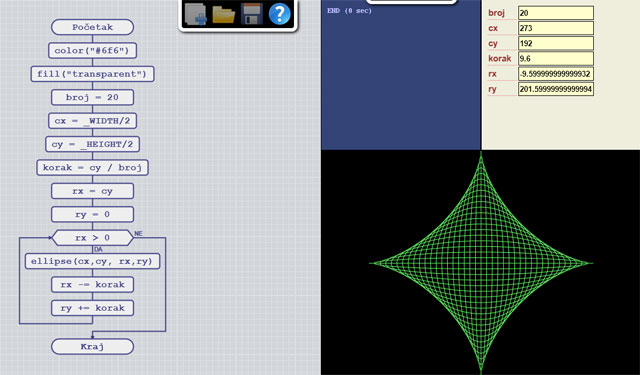The image size is (640, 375).
Task: Click the rx > 0 condition block
Action: click(x=93, y=238)
